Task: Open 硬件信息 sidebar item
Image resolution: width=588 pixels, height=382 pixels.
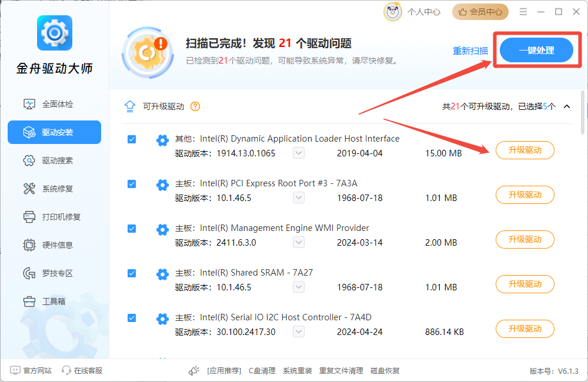Action: pos(54,245)
